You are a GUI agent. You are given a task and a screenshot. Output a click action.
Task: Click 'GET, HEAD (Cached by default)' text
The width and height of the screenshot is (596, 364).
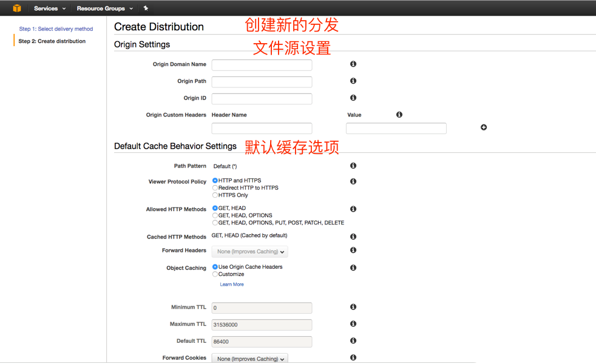click(249, 235)
